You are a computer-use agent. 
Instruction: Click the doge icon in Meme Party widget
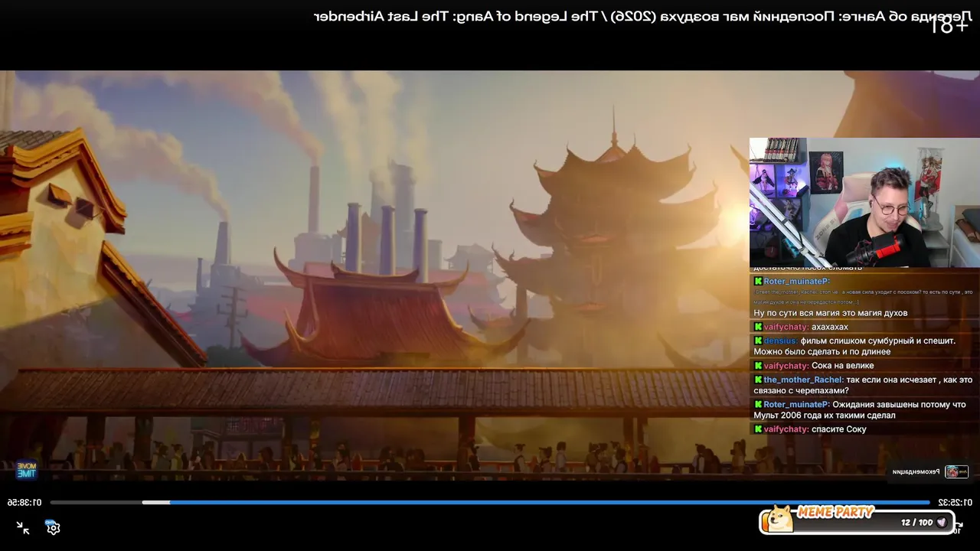780,519
